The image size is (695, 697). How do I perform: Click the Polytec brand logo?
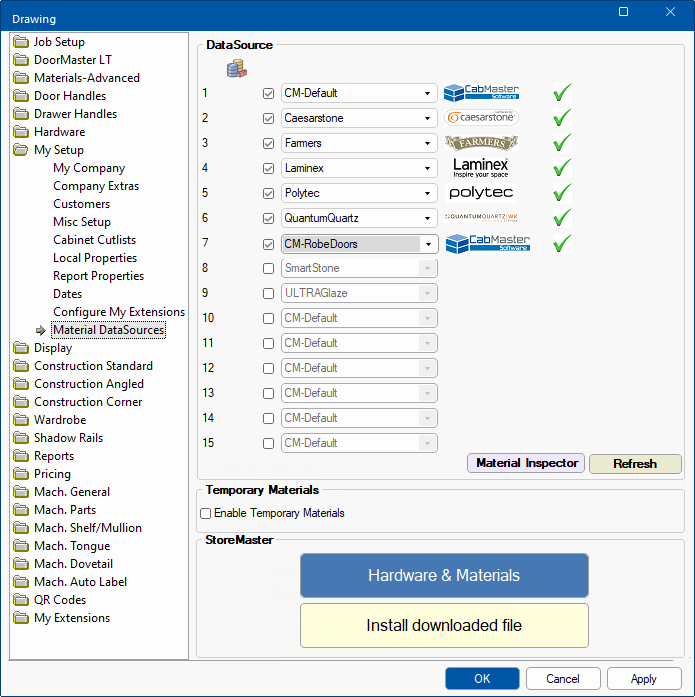pyautogui.click(x=481, y=192)
